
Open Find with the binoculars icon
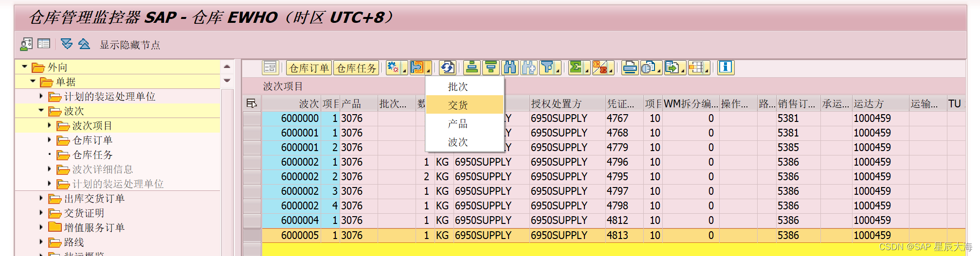click(510, 68)
